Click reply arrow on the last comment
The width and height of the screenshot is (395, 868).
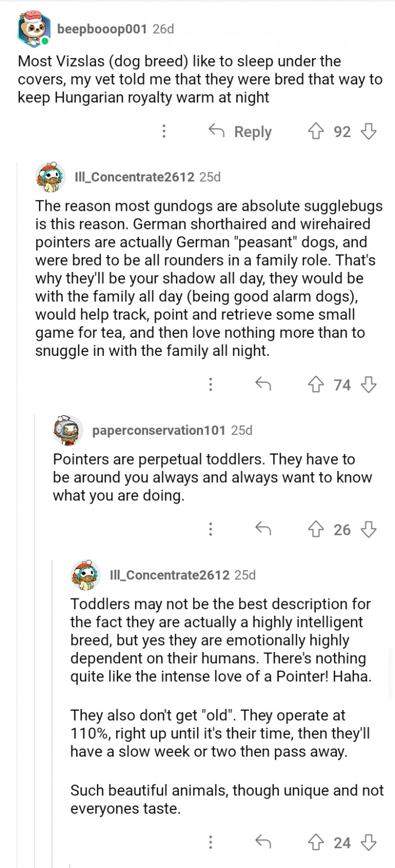[x=263, y=843]
